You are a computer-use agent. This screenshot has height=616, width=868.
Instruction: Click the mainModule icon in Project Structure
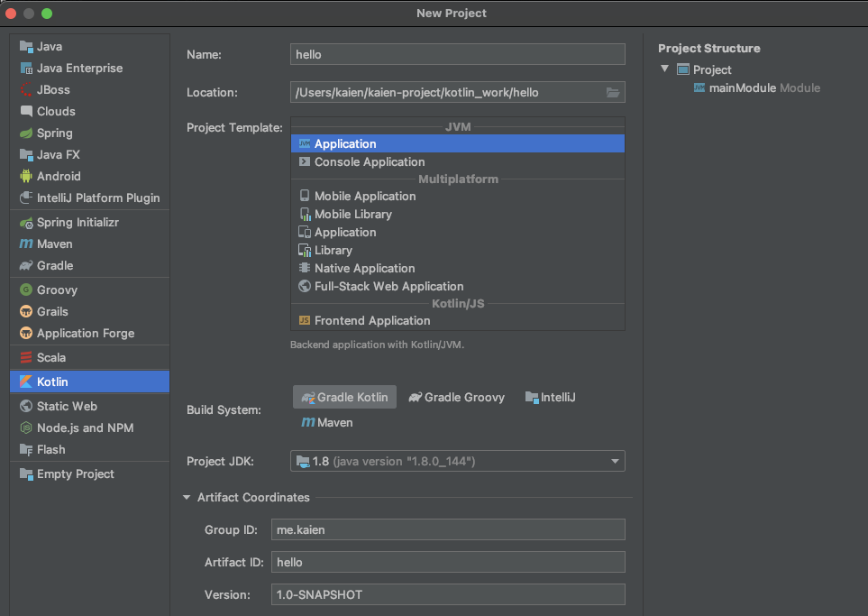(x=699, y=88)
